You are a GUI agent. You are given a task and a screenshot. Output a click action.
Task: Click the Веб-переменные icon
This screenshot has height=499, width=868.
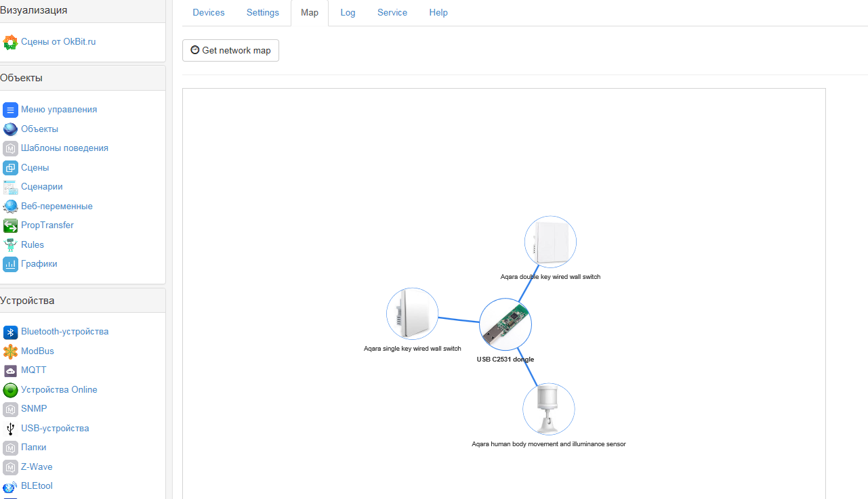(10, 207)
